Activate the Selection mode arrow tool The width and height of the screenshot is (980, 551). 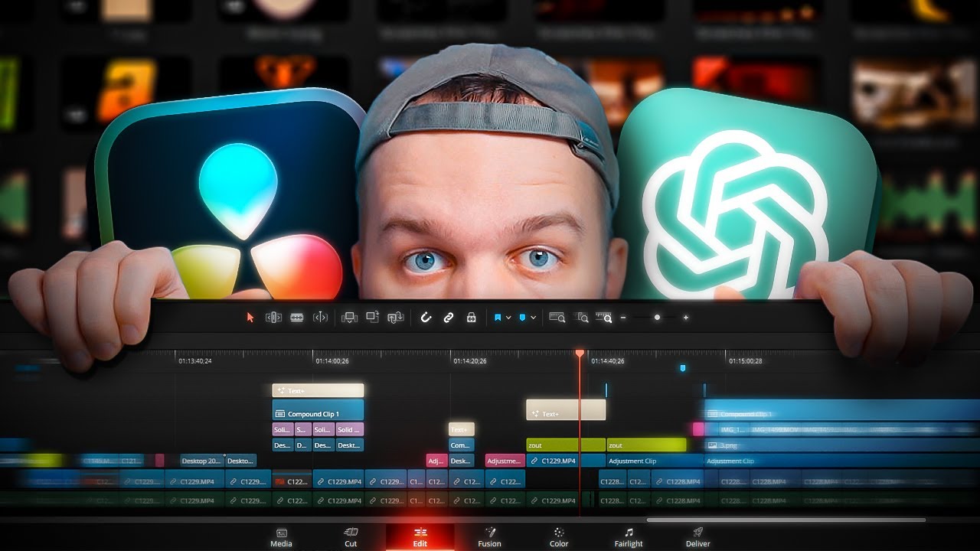tap(250, 318)
